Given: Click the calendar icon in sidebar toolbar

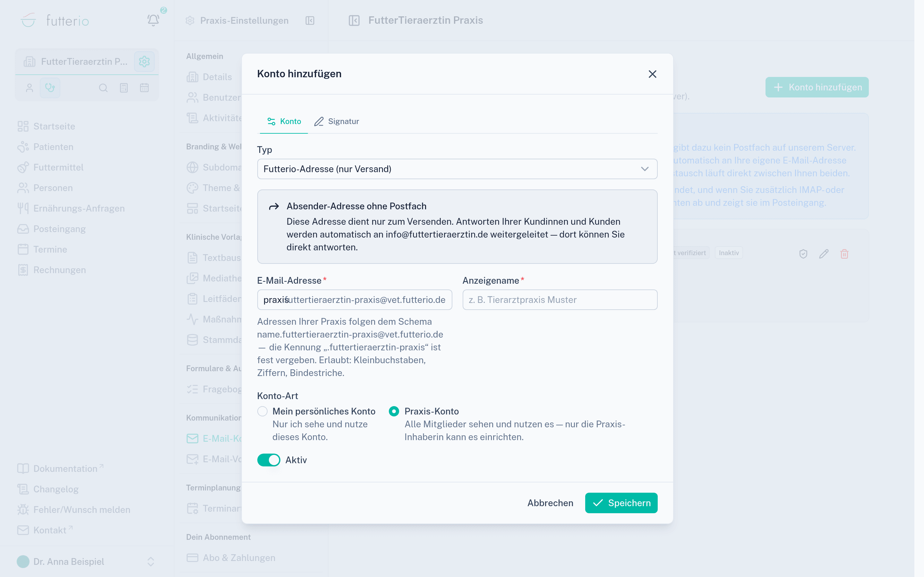Looking at the screenshot, I should (x=144, y=88).
